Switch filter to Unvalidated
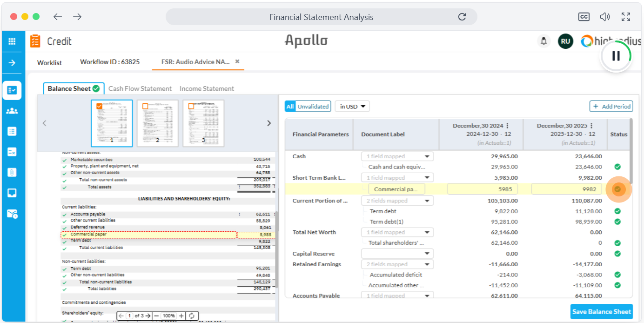This screenshot has height=323, width=644. [x=313, y=107]
